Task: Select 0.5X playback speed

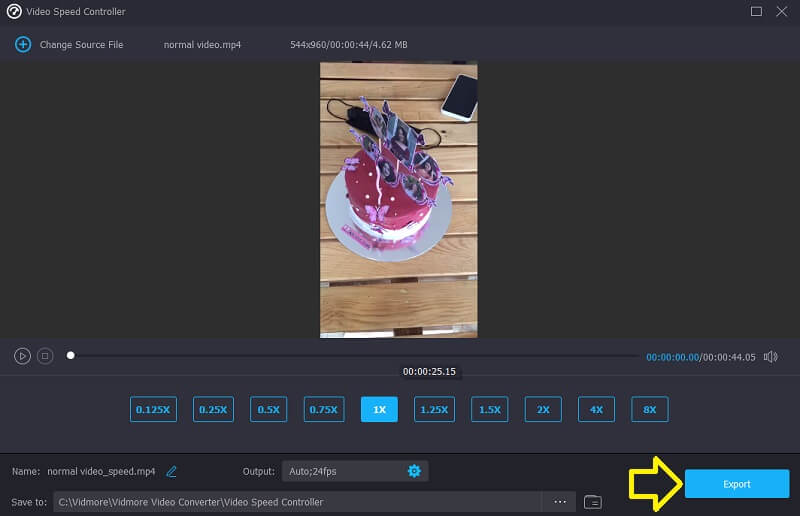Action: tap(268, 409)
